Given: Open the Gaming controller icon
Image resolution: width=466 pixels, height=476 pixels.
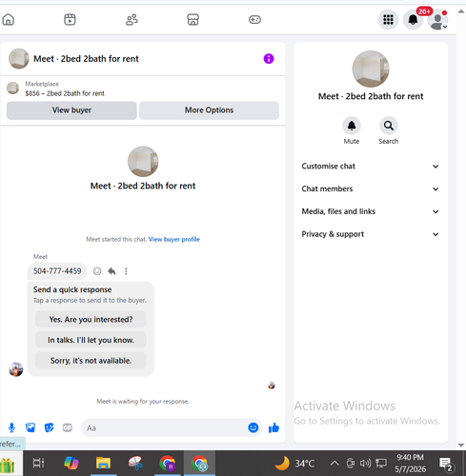Looking at the screenshot, I should tap(254, 19).
